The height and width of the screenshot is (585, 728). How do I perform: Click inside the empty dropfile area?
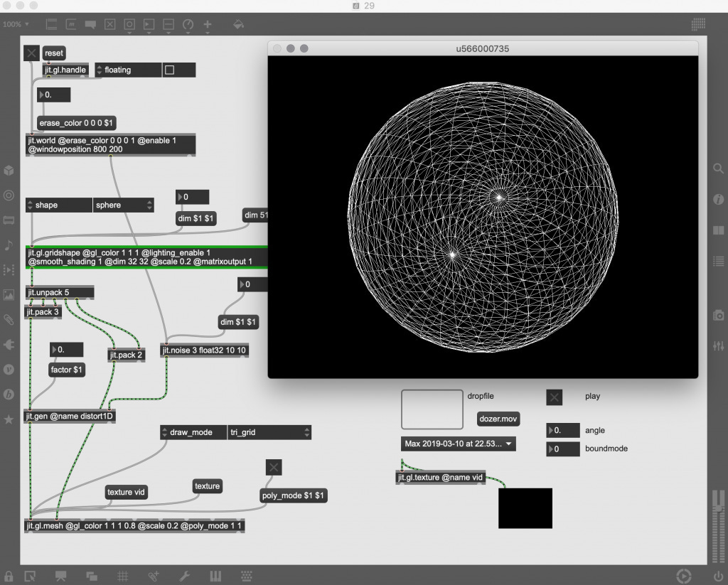click(x=432, y=408)
